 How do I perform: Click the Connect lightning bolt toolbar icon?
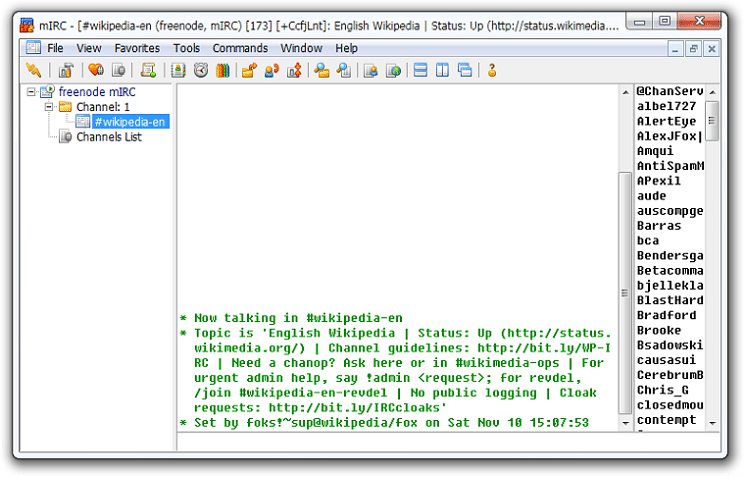pos(34,70)
